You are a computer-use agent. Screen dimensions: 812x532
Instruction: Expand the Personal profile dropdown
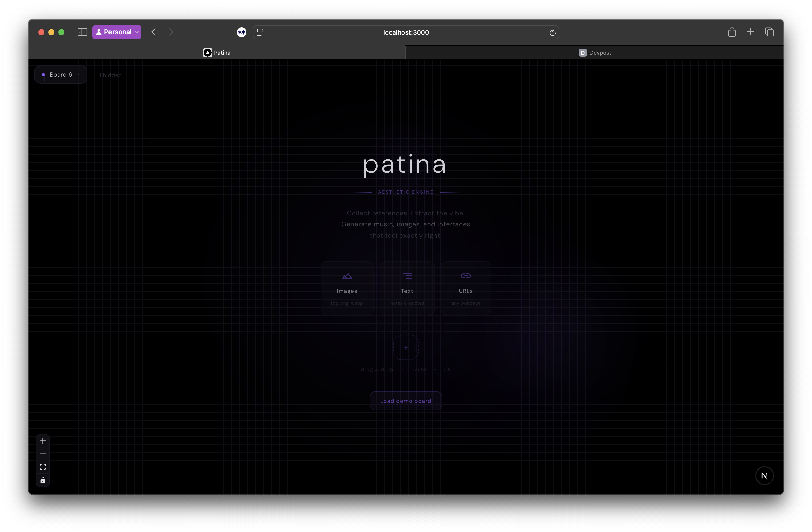coord(117,32)
